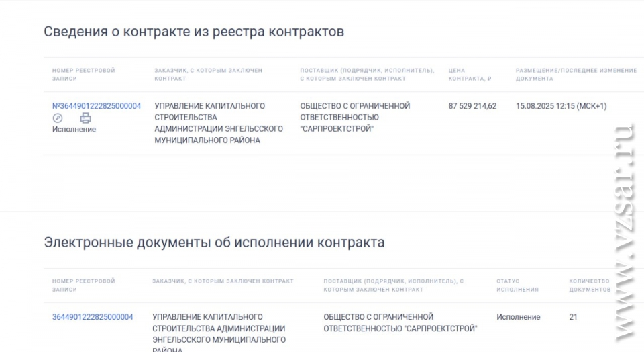
Task: Click the 'СТАТУС ИСПОЛНЕНИЯ' column header
Action: (517, 285)
